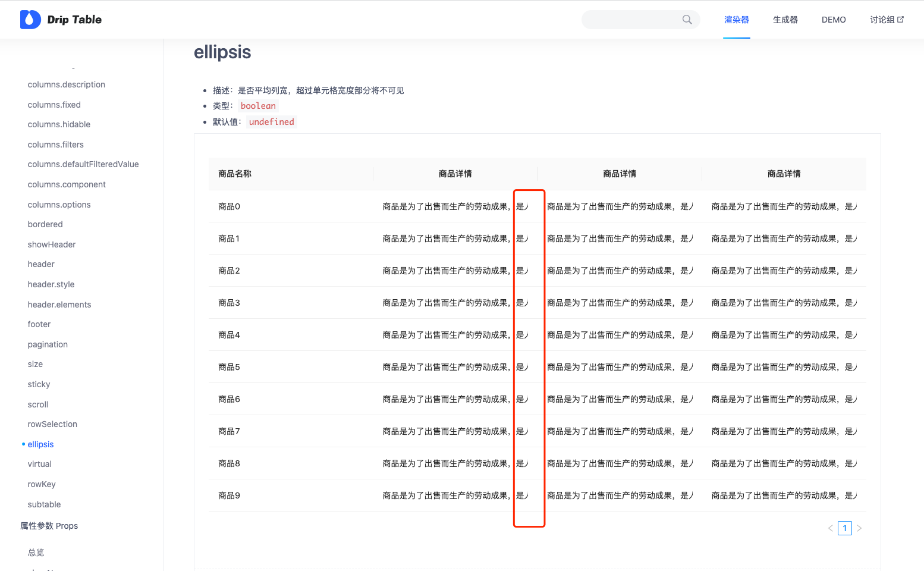924x571 pixels.
Task: Click the external link icon beside 讨论组
Action: pyautogui.click(x=900, y=20)
